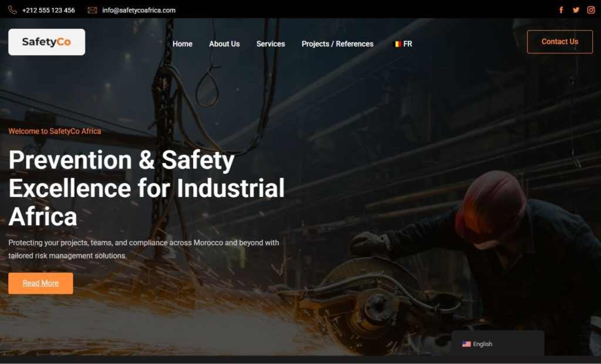Open the Projects / References page

coord(337,44)
